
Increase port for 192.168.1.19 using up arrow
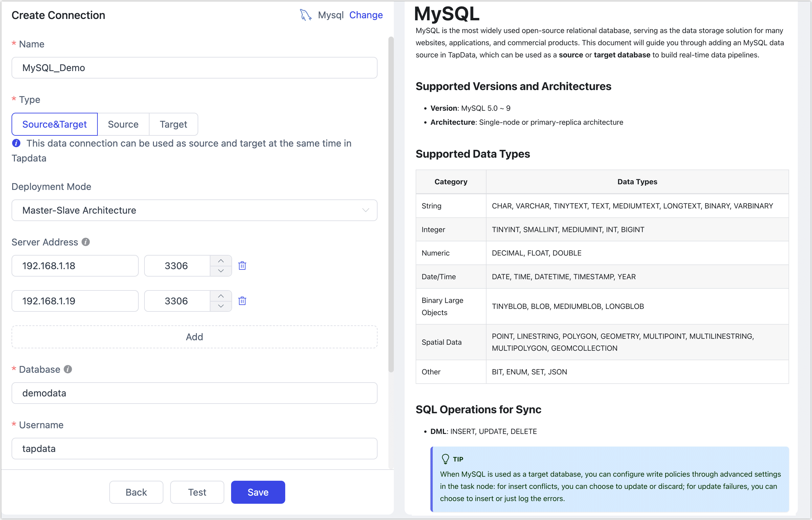click(x=221, y=296)
